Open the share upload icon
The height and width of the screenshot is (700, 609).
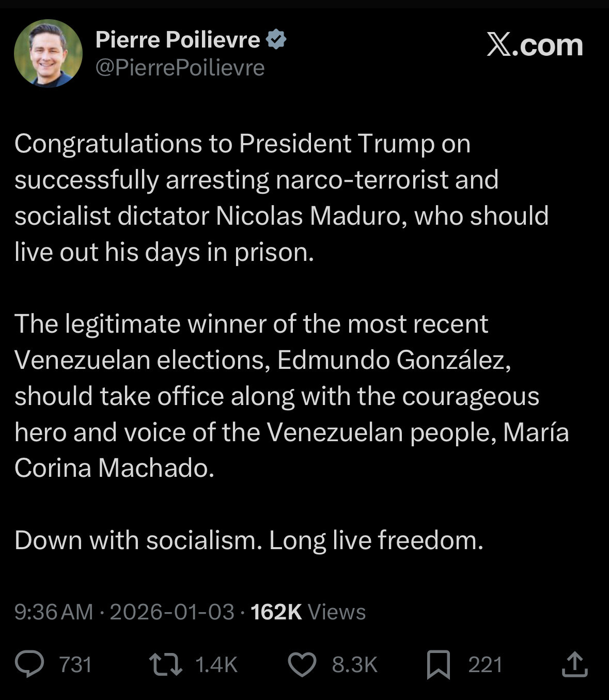(574, 664)
